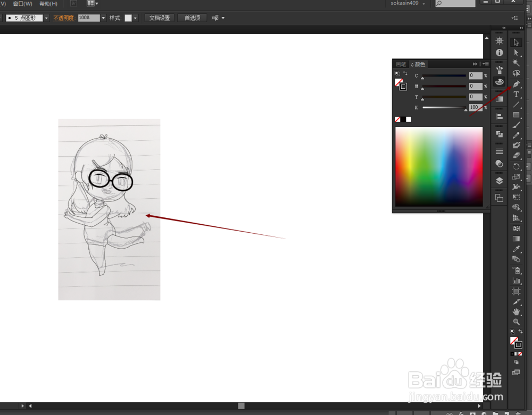Select the Eraser tool
The image size is (532, 415).
516,156
